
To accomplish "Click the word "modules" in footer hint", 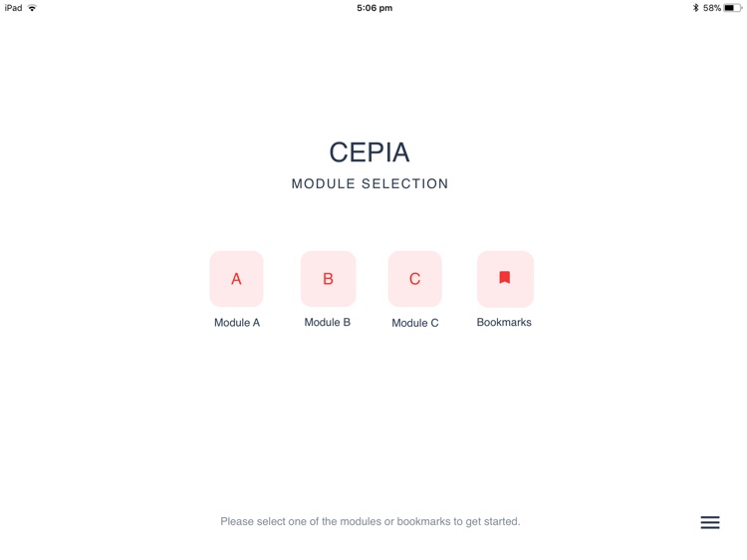I will coord(361,522).
